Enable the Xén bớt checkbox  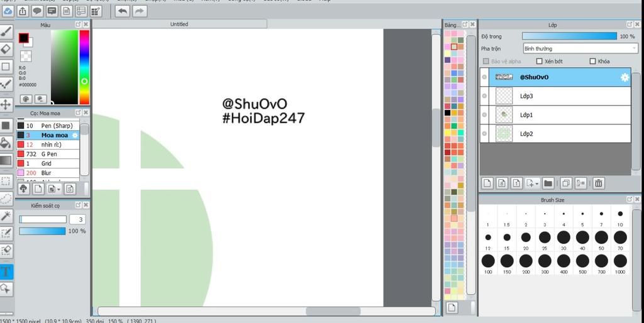(x=540, y=61)
